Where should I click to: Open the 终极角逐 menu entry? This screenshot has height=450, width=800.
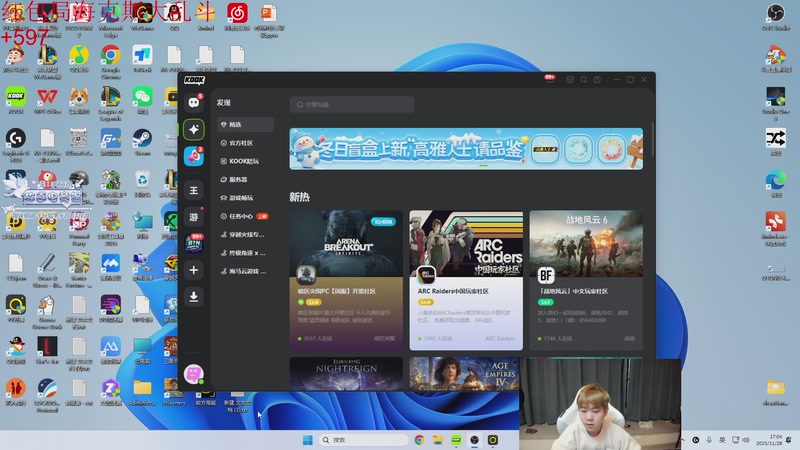point(245,253)
